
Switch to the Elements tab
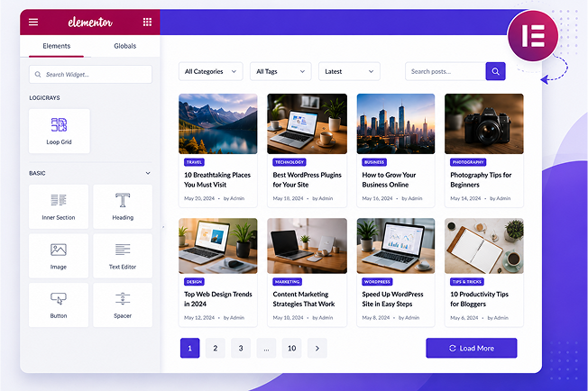pyautogui.click(x=56, y=46)
